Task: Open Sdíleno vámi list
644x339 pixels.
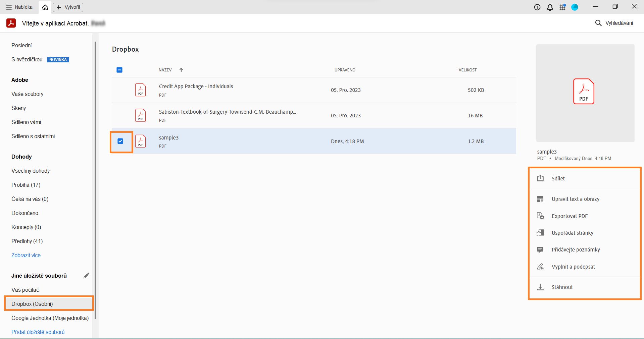Action: (x=26, y=122)
